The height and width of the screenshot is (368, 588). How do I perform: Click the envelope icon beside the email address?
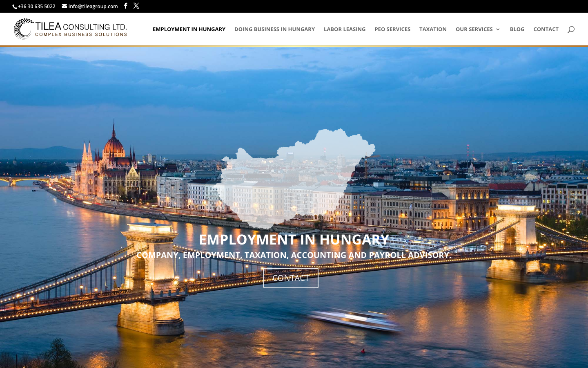pyautogui.click(x=65, y=6)
